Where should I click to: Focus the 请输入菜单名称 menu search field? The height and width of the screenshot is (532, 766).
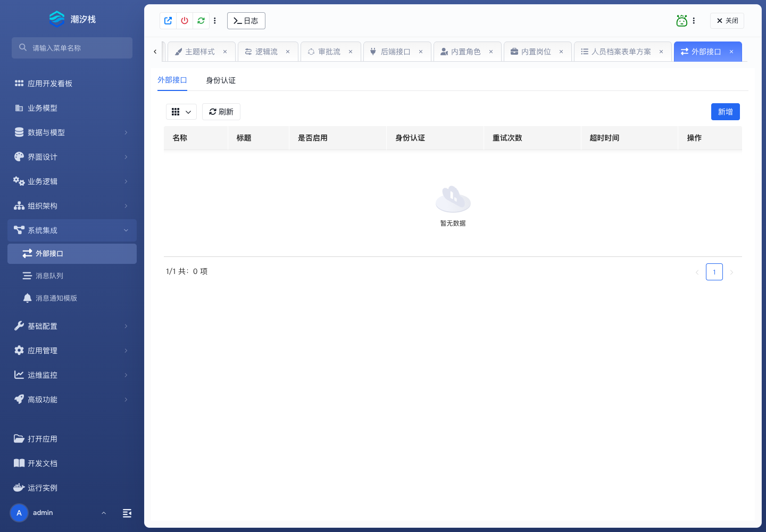click(x=72, y=48)
